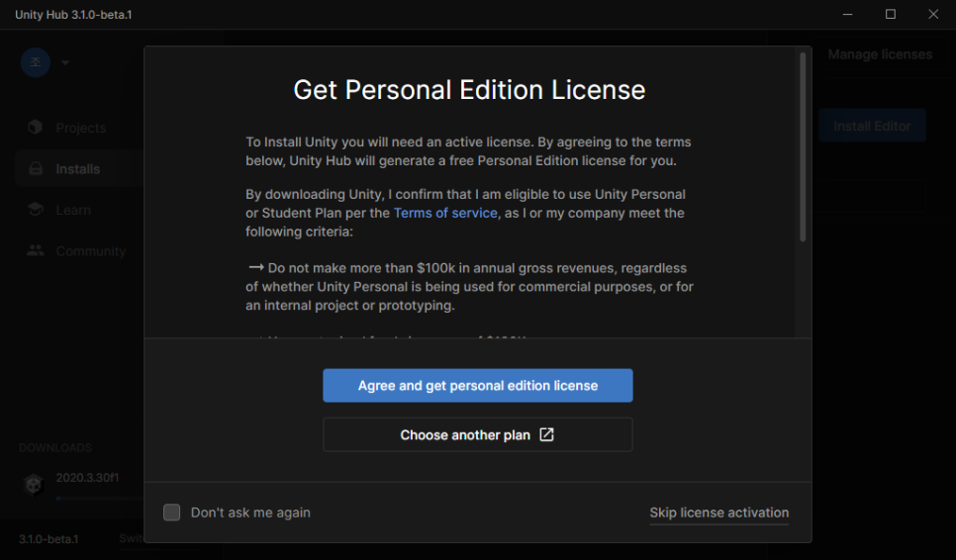The height and width of the screenshot is (560, 956).
Task: Expand the account dropdown arrow
Action: point(65,62)
